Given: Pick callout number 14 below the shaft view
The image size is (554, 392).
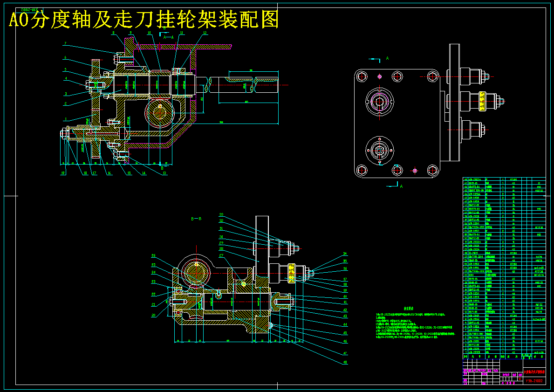Looking at the screenshot, I should pyautogui.click(x=144, y=173).
